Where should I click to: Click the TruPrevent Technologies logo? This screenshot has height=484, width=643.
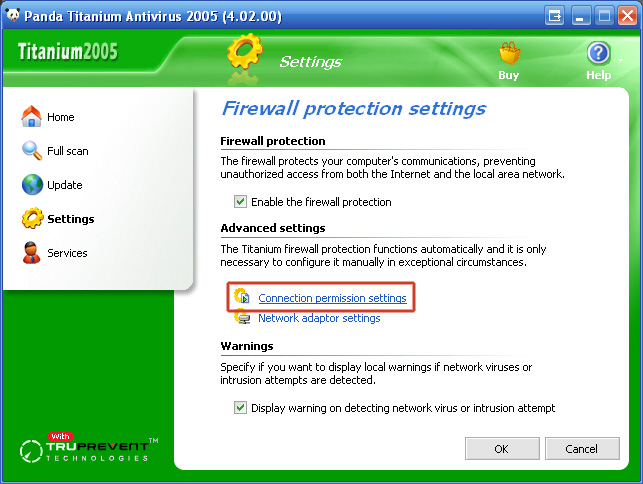click(89, 448)
